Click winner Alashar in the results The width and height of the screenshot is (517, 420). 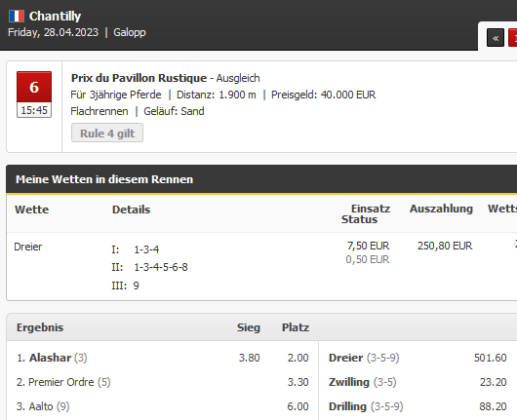point(52,358)
